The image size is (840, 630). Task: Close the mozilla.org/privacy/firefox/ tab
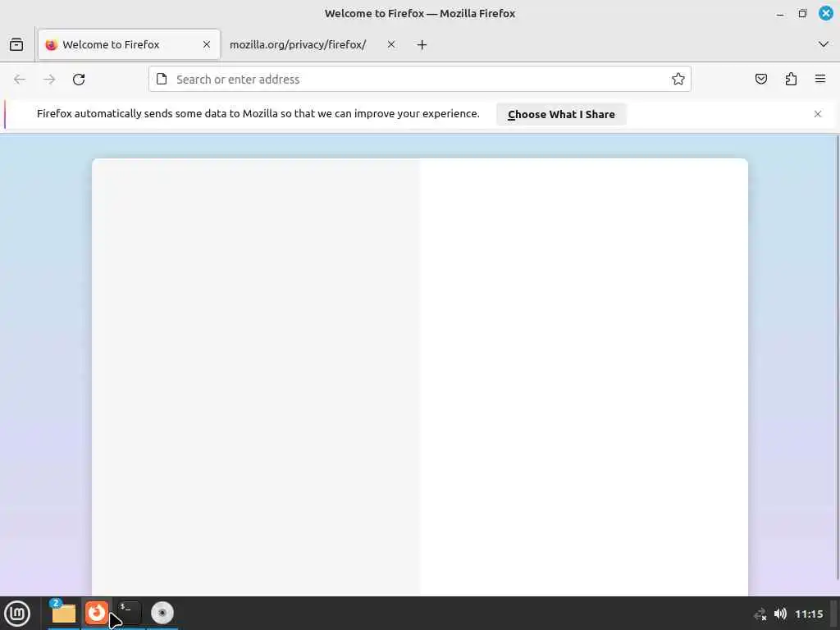391,44
